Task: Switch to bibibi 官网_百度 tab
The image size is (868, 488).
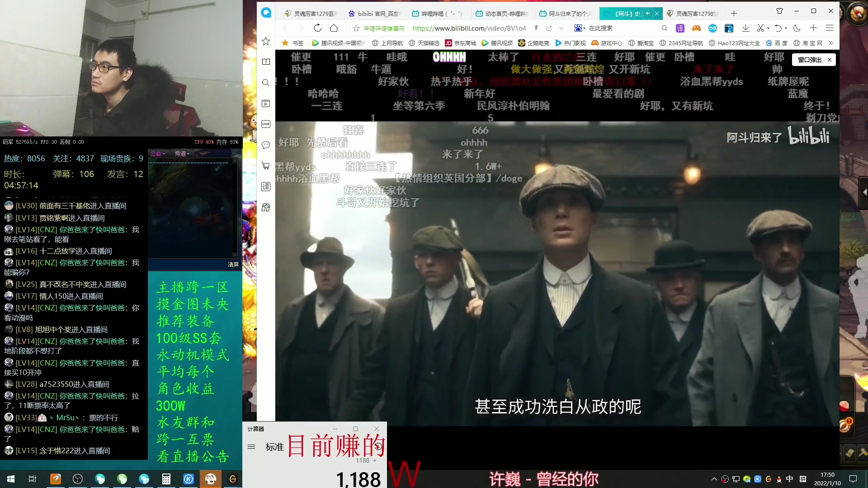Action: 375,14
